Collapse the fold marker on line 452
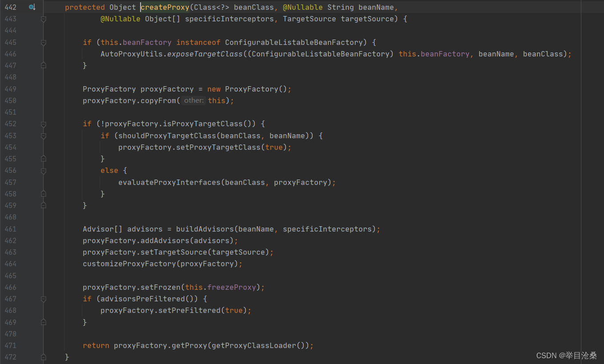 pyautogui.click(x=44, y=124)
